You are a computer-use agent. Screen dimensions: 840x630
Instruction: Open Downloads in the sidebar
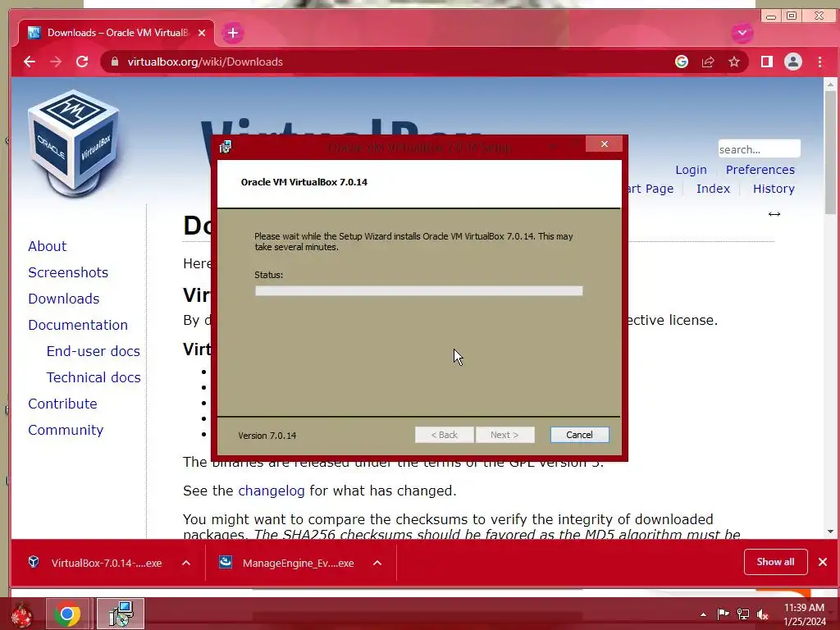[x=64, y=299]
